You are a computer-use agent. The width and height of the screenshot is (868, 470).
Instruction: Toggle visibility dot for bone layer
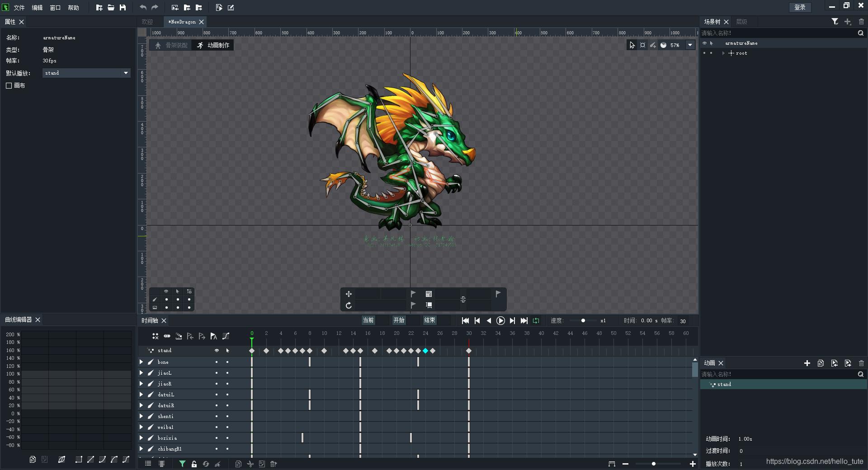[217, 362]
